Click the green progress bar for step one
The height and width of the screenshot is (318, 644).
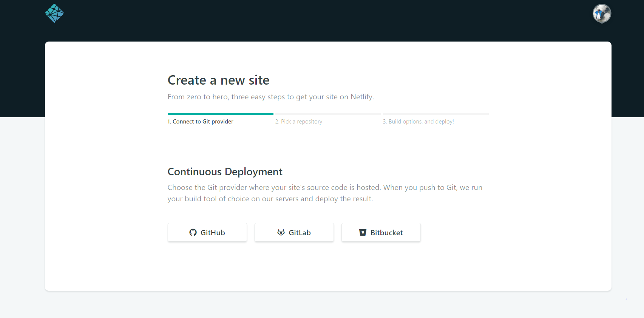pos(221,114)
